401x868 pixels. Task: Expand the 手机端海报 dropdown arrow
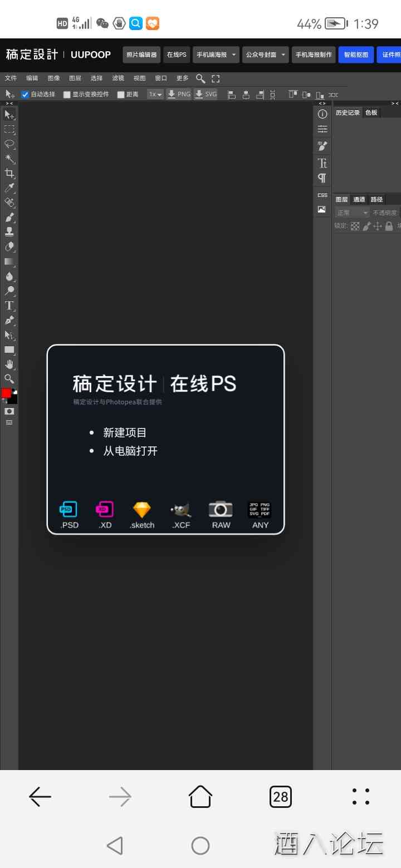234,55
